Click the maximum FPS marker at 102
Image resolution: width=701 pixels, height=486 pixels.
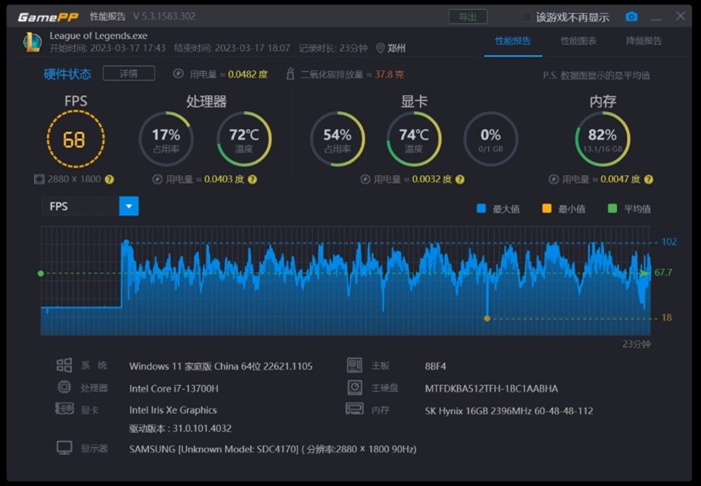click(126, 243)
